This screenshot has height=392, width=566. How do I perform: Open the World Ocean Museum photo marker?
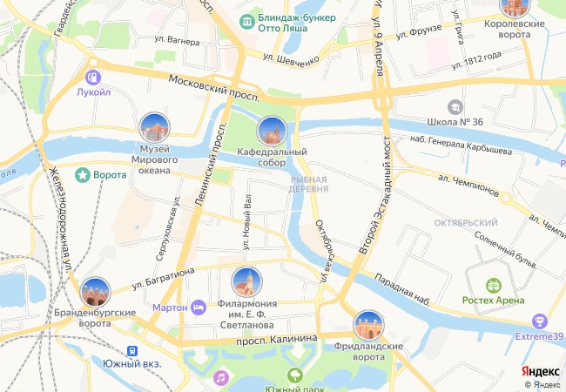pos(154,127)
